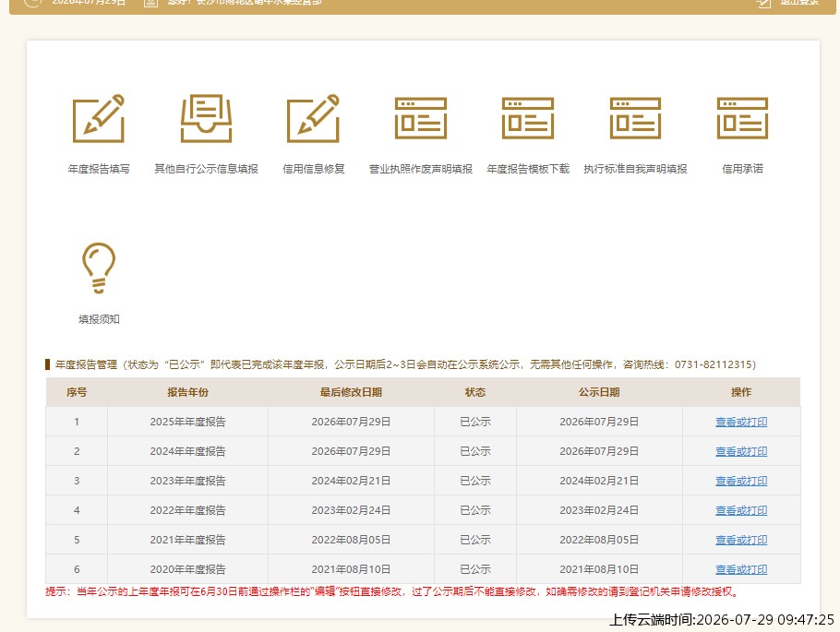View or print the 2024年年度报告
Viewport: 840px width, 632px height.
tap(741, 451)
